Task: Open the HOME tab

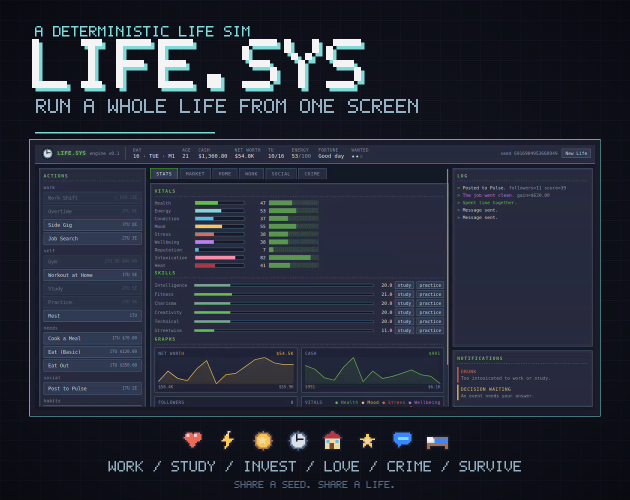Action: [x=225, y=174]
